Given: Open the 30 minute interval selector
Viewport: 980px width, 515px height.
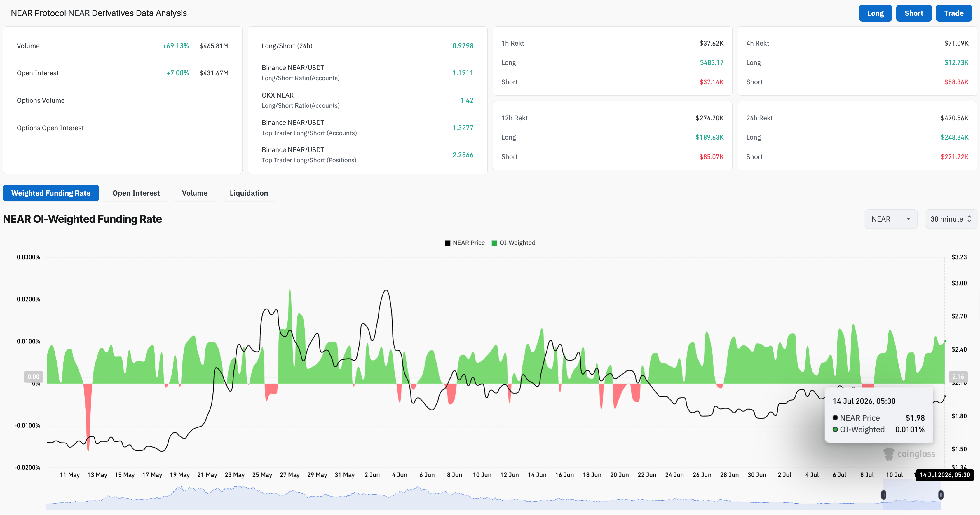Looking at the screenshot, I should [x=951, y=219].
